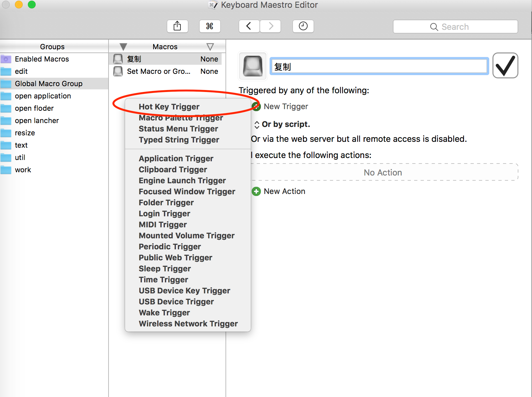
Task: Choose Focused Window Trigger
Action: (x=188, y=191)
